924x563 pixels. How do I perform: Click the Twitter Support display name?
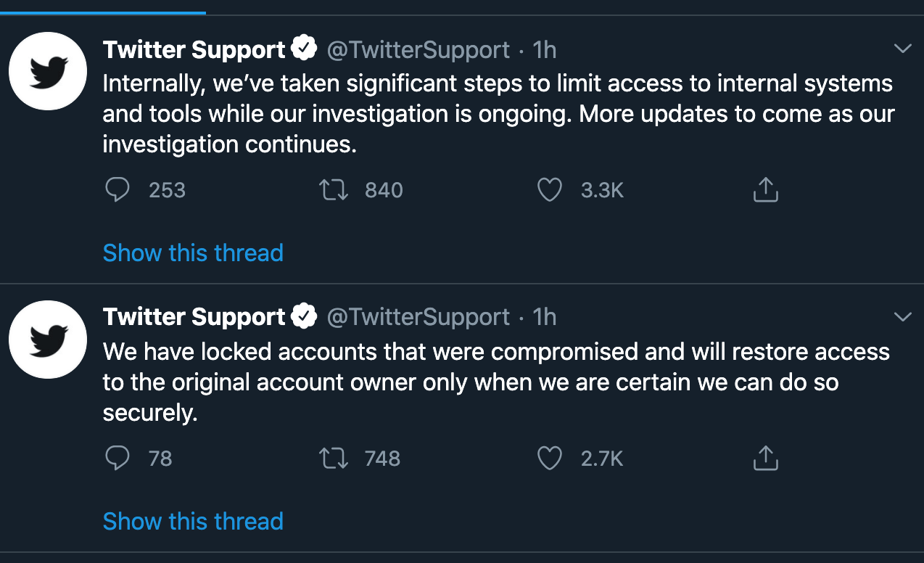(x=194, y=48)
